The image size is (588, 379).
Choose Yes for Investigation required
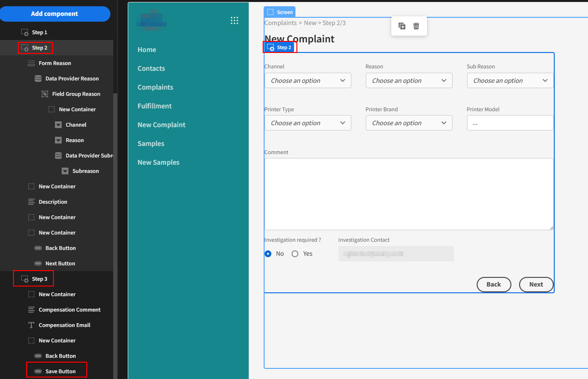(294, 253)
